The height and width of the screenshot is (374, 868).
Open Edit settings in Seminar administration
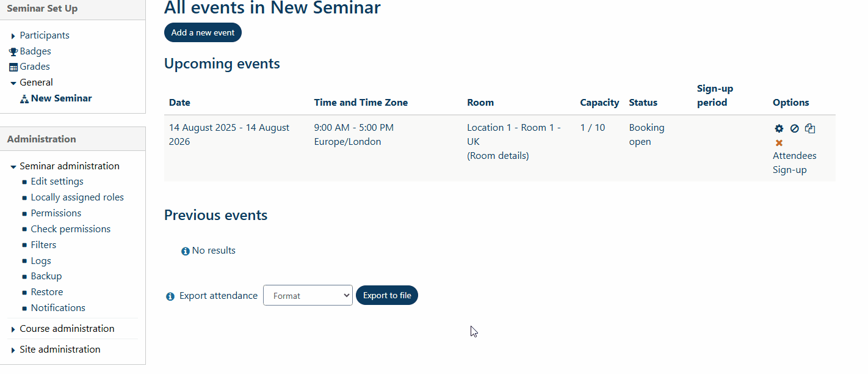click(x=57, y=182)
